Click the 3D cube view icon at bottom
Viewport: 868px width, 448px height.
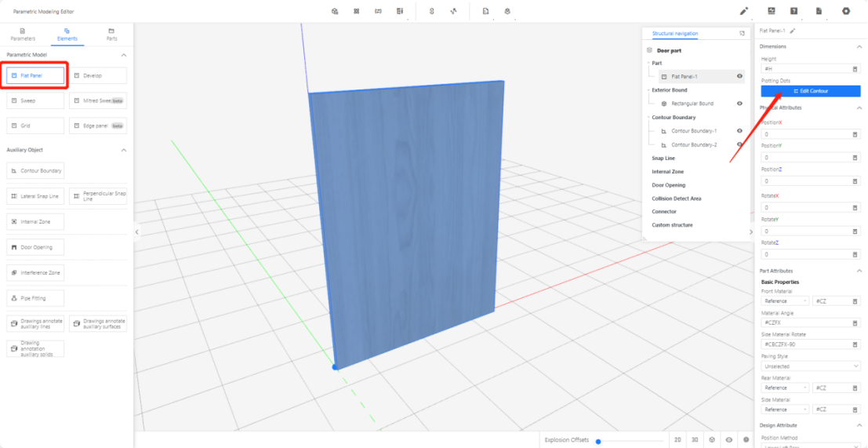click(712, 440)
